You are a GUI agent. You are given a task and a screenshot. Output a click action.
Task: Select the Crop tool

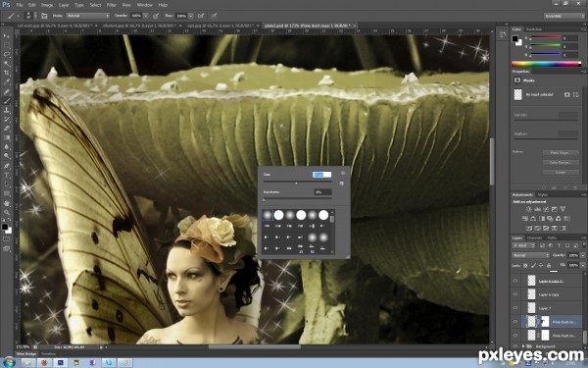7,73
